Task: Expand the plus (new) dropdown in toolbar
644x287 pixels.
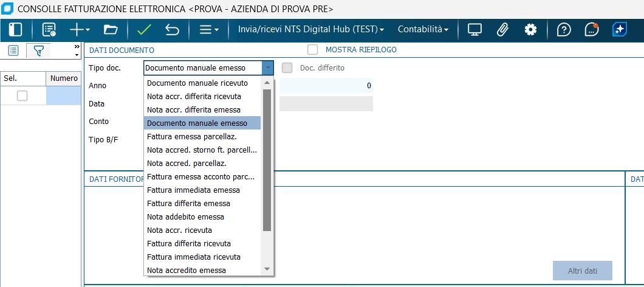Action: (80, 29)
